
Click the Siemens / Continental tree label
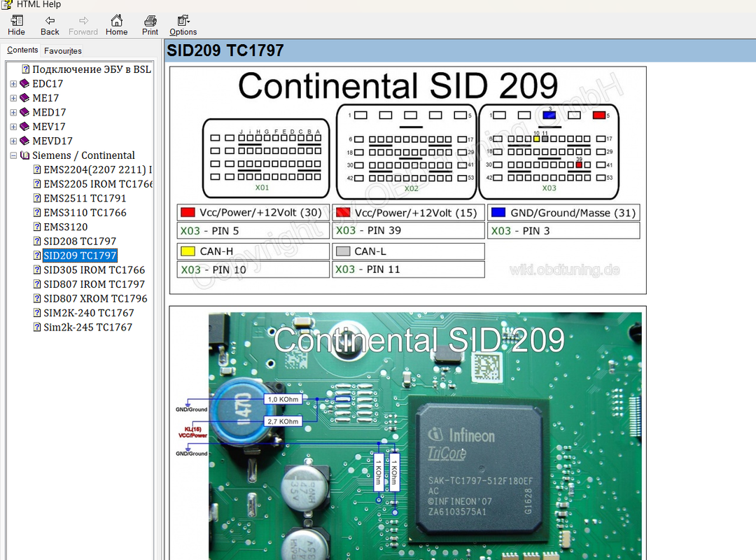[x=83, y=155]
